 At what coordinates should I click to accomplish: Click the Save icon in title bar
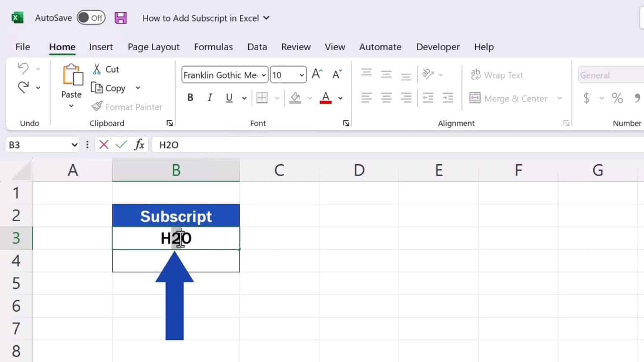tap(121, 18)
